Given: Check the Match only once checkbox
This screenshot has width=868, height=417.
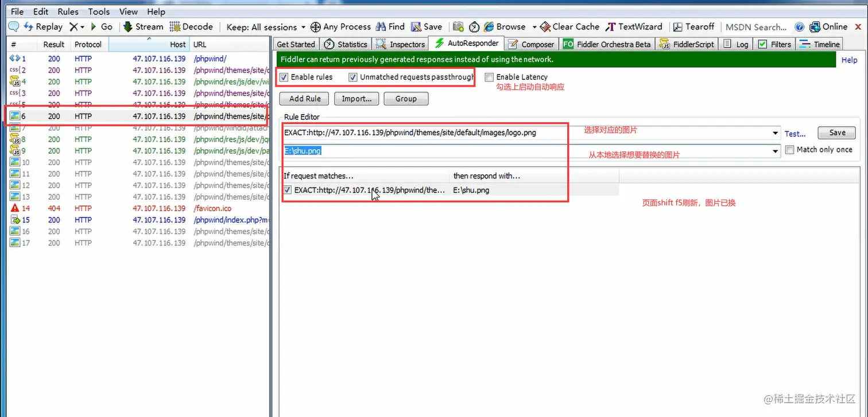Looking at the screenshot, I should [789, 149].
